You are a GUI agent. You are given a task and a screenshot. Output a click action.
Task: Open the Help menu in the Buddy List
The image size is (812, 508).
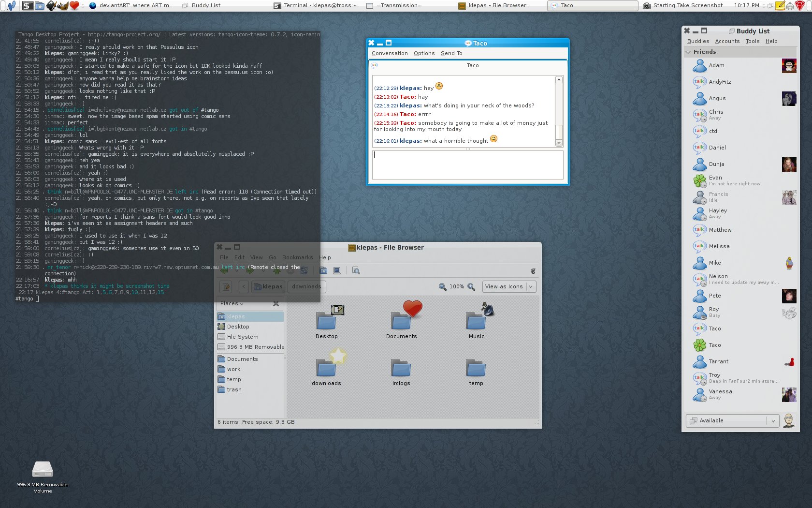tap(771, 41)
